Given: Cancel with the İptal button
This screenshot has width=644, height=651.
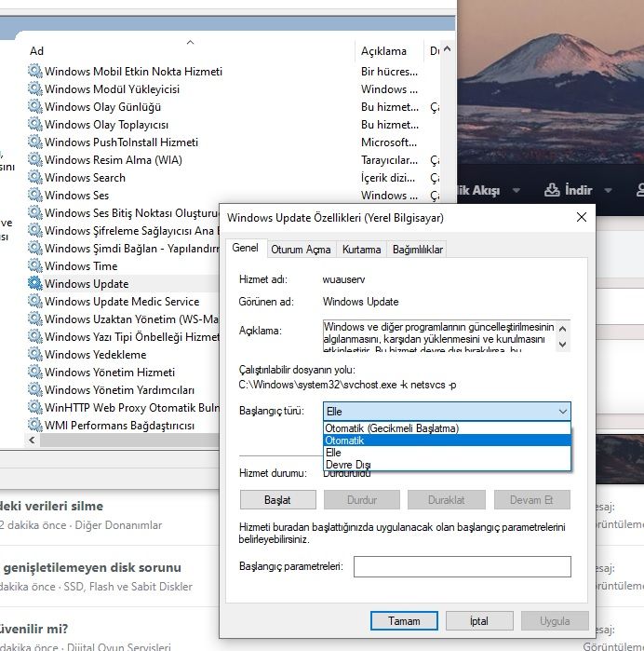Looking at the screenshot, I should click(479, 621).
